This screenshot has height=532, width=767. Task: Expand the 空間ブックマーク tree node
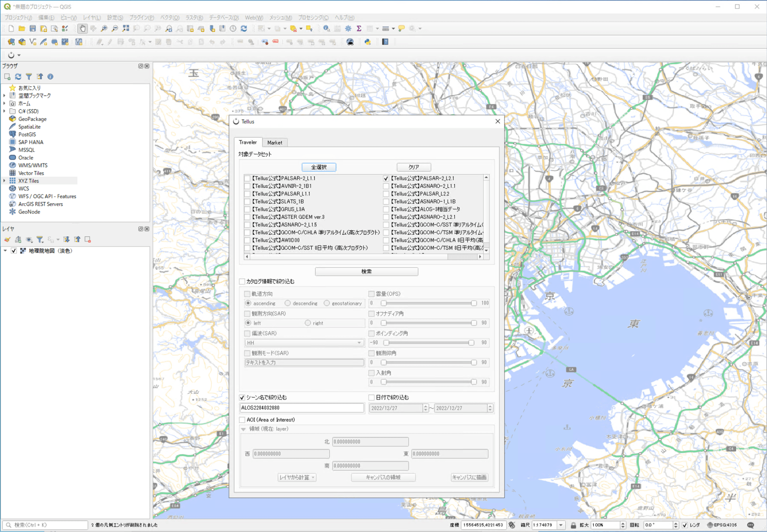[5, 96]
